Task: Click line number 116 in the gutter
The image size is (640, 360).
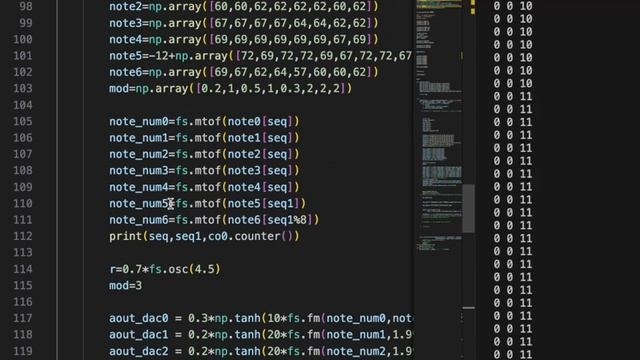Action: point(22,302)
